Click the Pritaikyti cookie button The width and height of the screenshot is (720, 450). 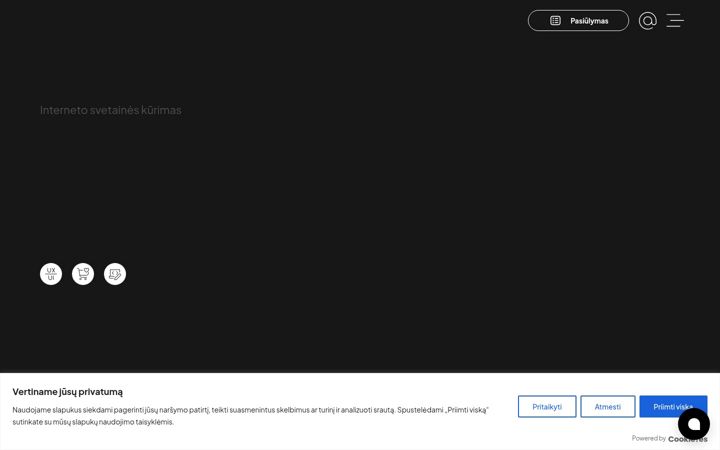(x=547, y=406)
